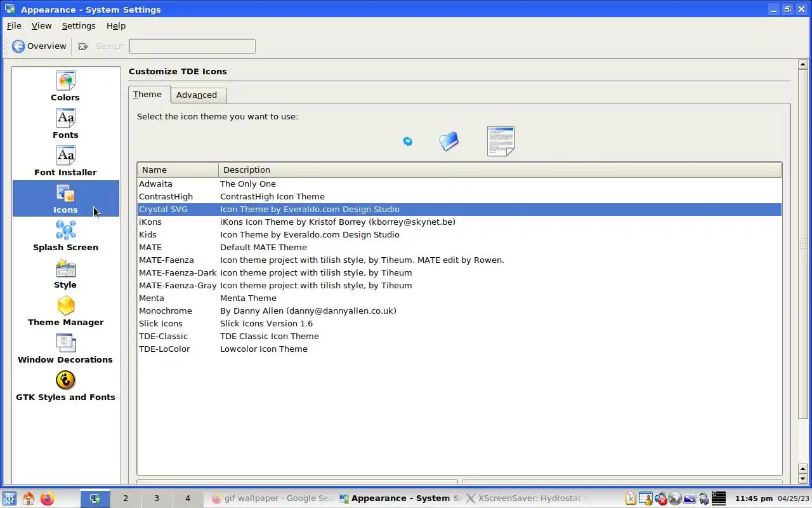The image size is (812, 508).
Task: Open the home folder from the panel
Action: (29, 498)
